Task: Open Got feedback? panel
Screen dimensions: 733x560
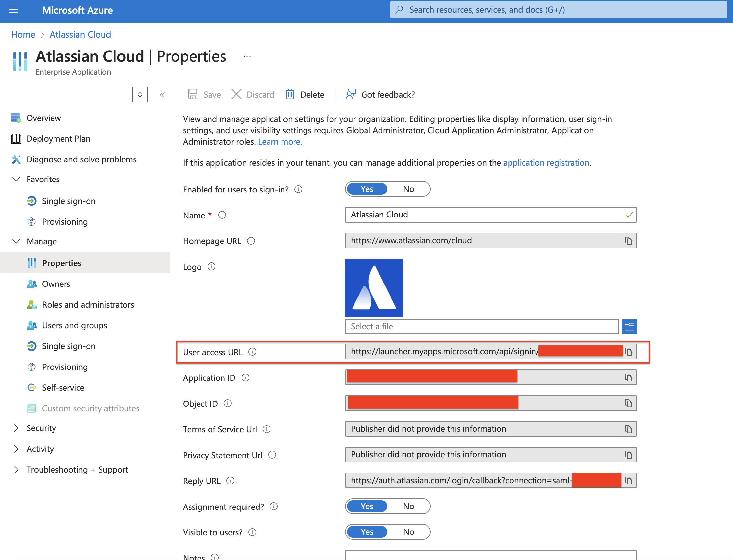Action: point(380,95)
